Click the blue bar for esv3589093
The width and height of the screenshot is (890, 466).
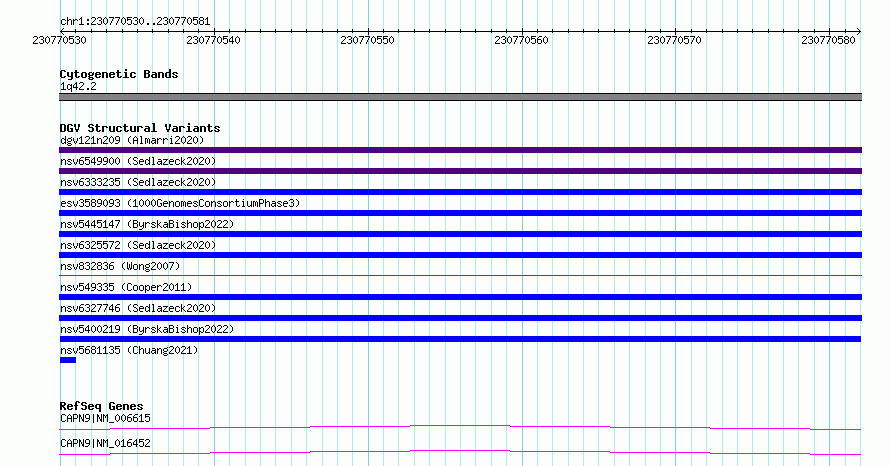(460, 213)
